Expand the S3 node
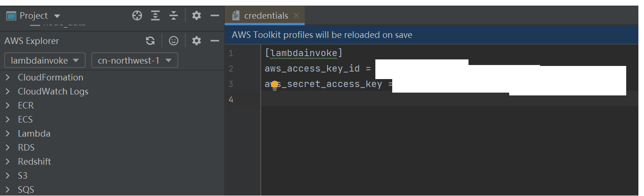The height and width of the screenshot is (196, 644). pyautogui.click(x=8, y=176)
